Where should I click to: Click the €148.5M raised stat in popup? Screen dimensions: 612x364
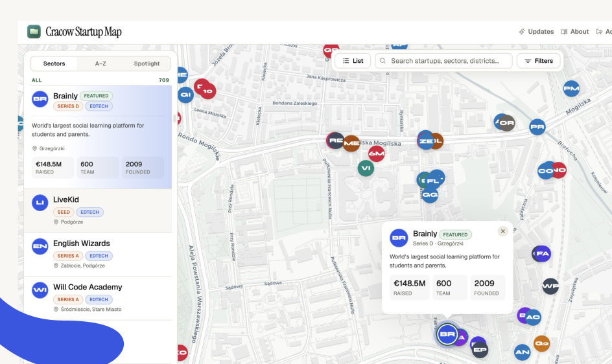click(x=410, y=288)
